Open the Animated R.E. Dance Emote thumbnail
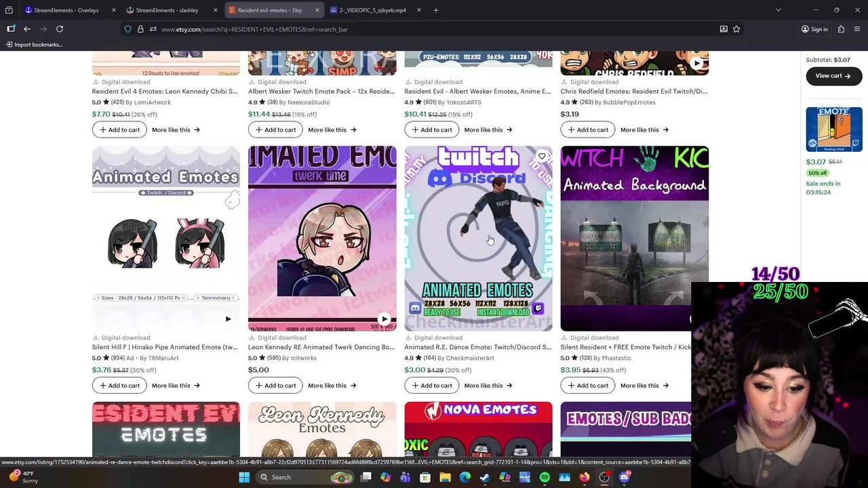Image resolution: width=868 pixels, height=488 pixels. [478, 239]
